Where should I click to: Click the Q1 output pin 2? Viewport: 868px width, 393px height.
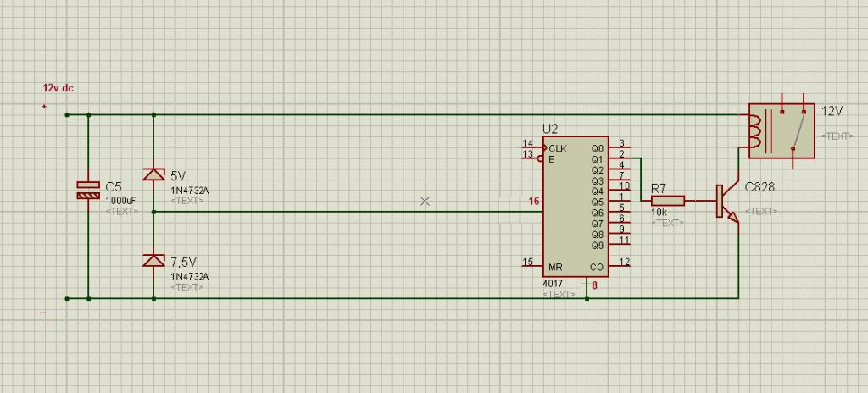(x=620, y=158)
